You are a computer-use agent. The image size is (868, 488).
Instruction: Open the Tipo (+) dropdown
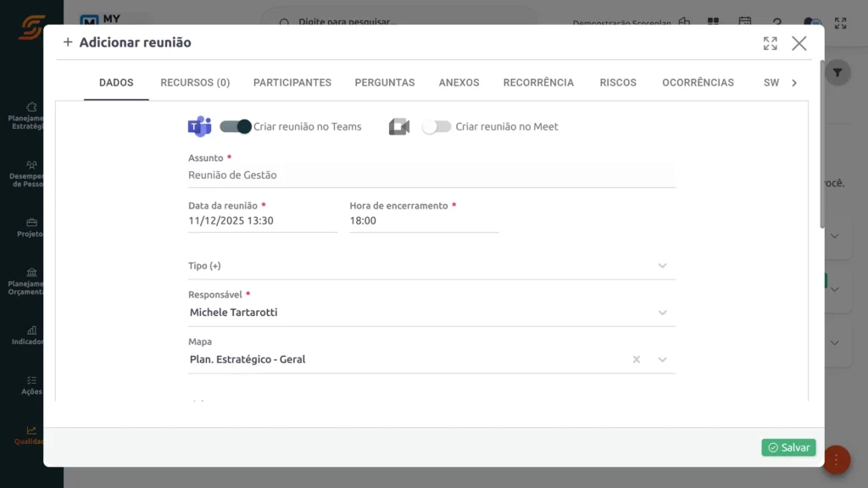(x=663, y=265)
